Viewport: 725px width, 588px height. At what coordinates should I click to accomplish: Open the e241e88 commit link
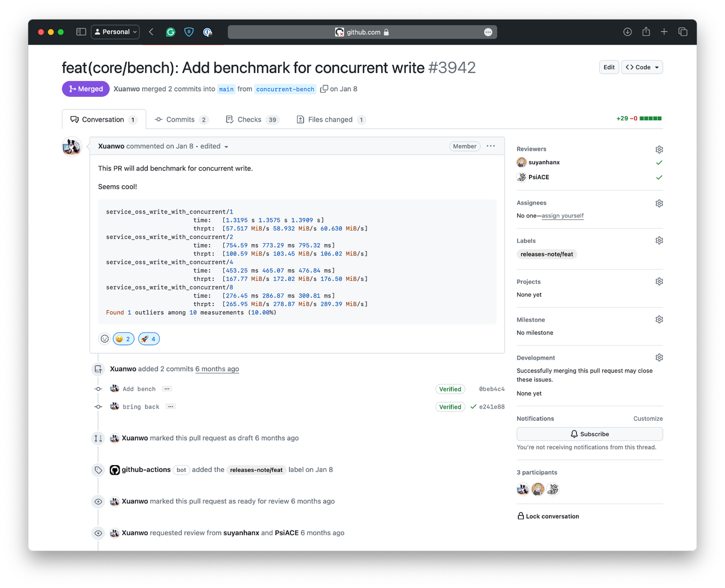click(x=492, y=406)
